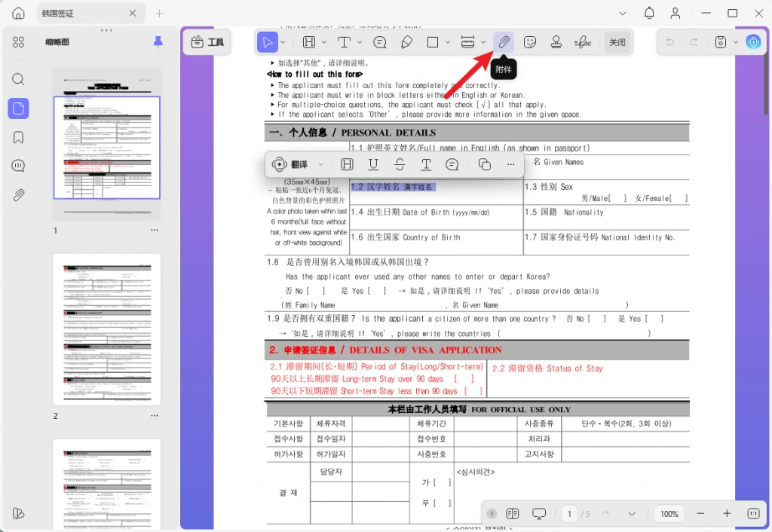Expand the text tool dropdown arrow

(x=360, y=42)
